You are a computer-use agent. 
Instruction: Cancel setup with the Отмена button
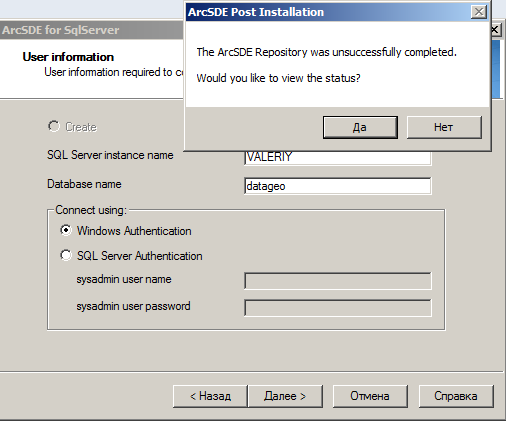click(370, 396)
